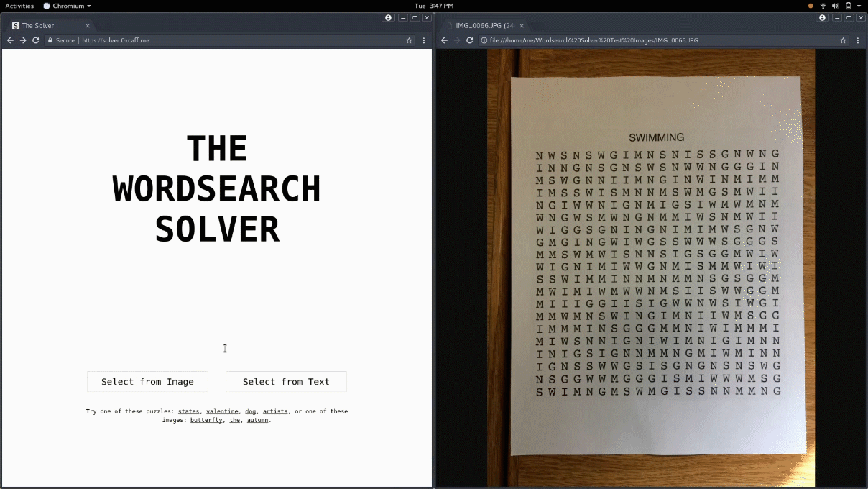
Task: Open the Activities overview
Action: 19,6
